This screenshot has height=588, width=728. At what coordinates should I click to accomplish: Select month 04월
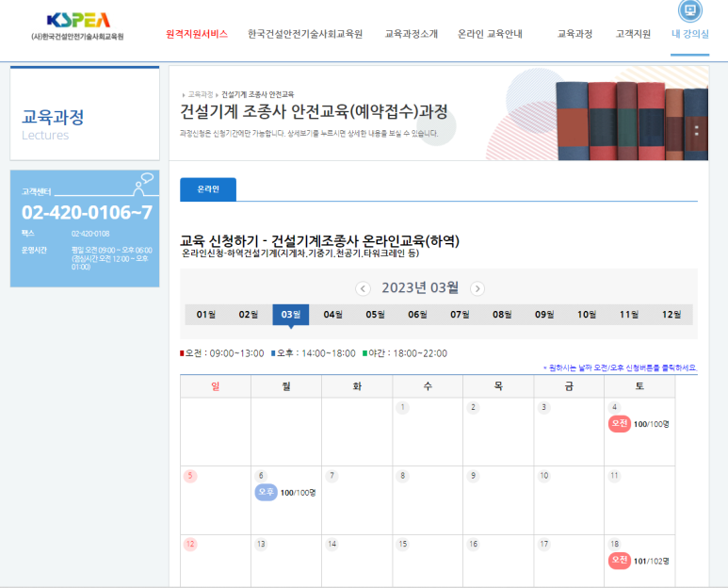[x=332, y=315]
